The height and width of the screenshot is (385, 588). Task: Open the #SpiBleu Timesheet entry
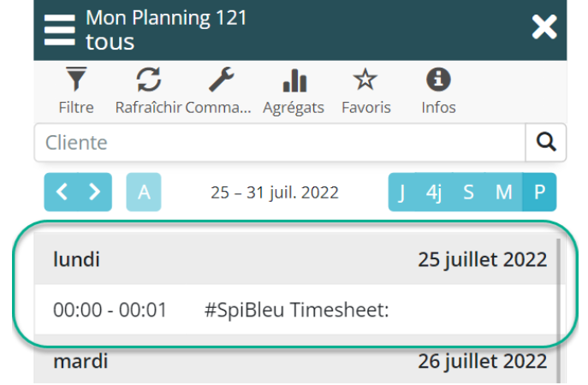296,310
